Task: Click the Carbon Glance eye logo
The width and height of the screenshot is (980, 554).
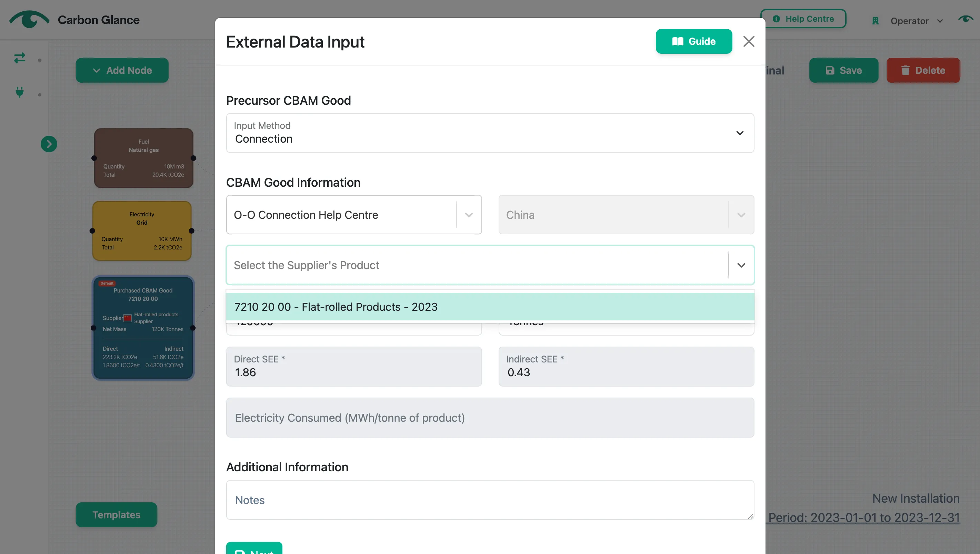Action: [x=29, y=19]
